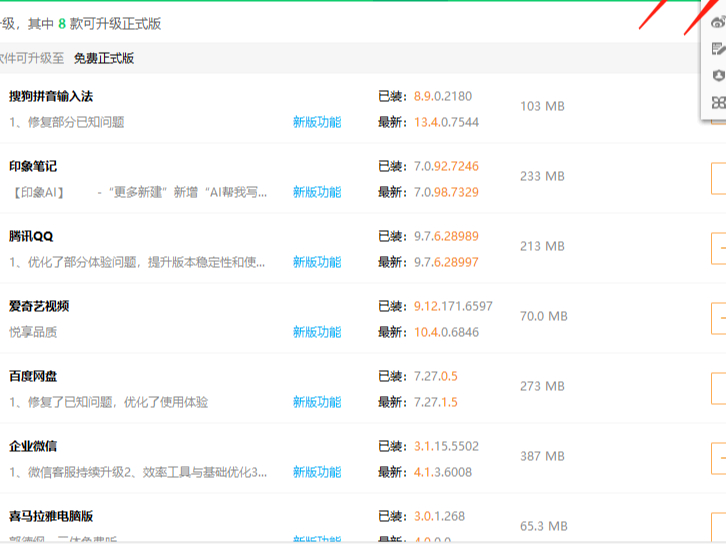Click installed version 3.1.15.5502
Viewport: 726px width, 544px height.
(446, 446)
